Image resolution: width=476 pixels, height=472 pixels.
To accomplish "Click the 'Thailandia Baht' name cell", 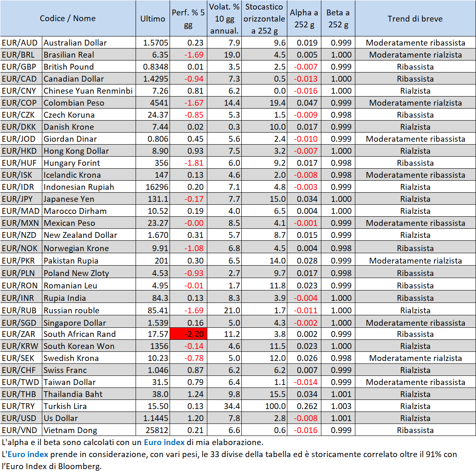I will pos(89,394).
